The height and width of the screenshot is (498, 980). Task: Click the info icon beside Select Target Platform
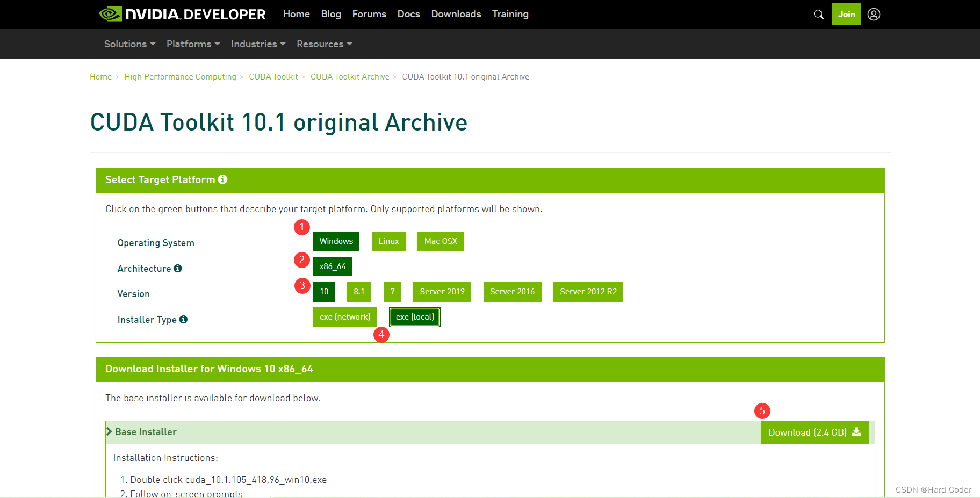tap(222, 179)
